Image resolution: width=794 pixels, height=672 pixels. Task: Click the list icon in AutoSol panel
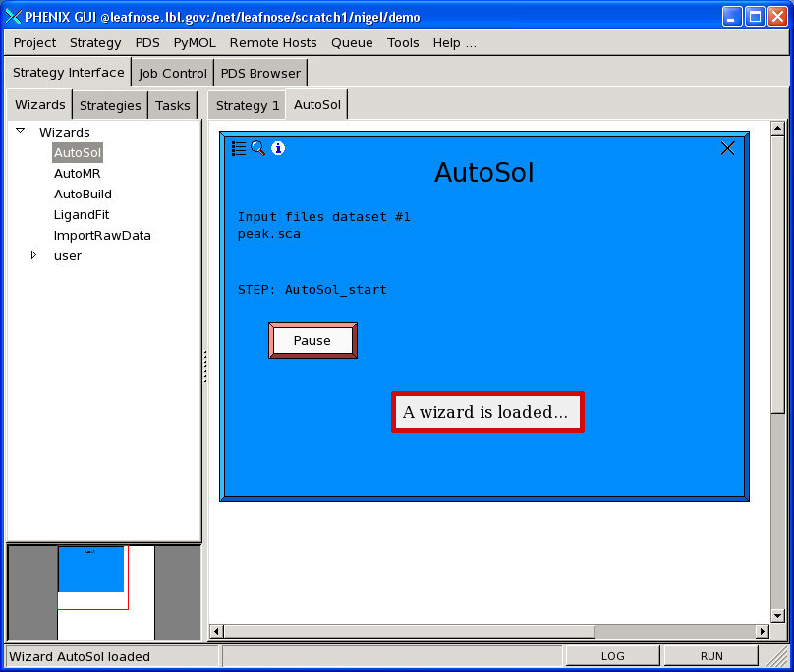point(239,148)
